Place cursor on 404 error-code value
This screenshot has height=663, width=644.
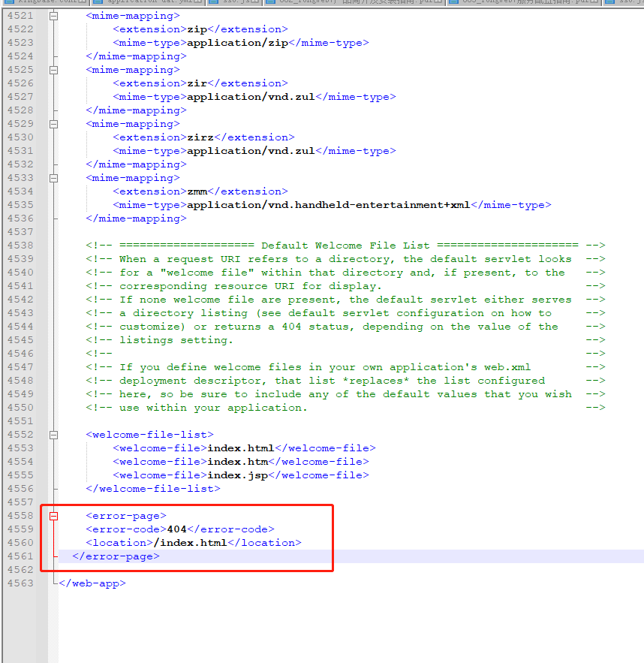tap(176, 529)
